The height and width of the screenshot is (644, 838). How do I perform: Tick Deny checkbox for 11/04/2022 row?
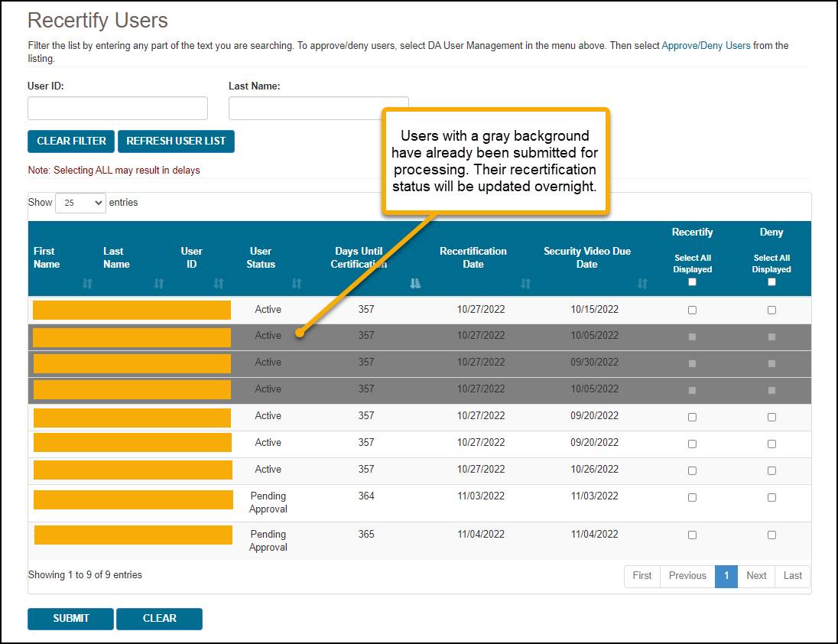pos(771,535)
